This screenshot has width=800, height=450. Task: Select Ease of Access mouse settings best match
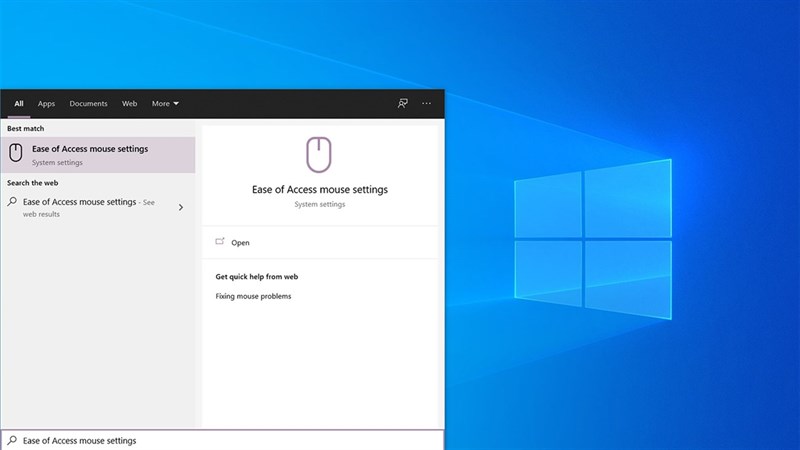coord(98,155)
